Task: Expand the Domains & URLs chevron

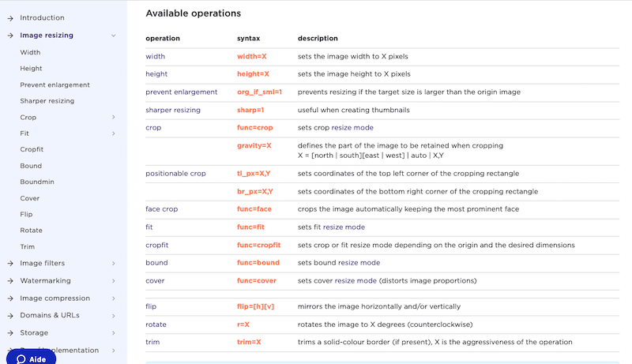Action: [x=113, y=316]
